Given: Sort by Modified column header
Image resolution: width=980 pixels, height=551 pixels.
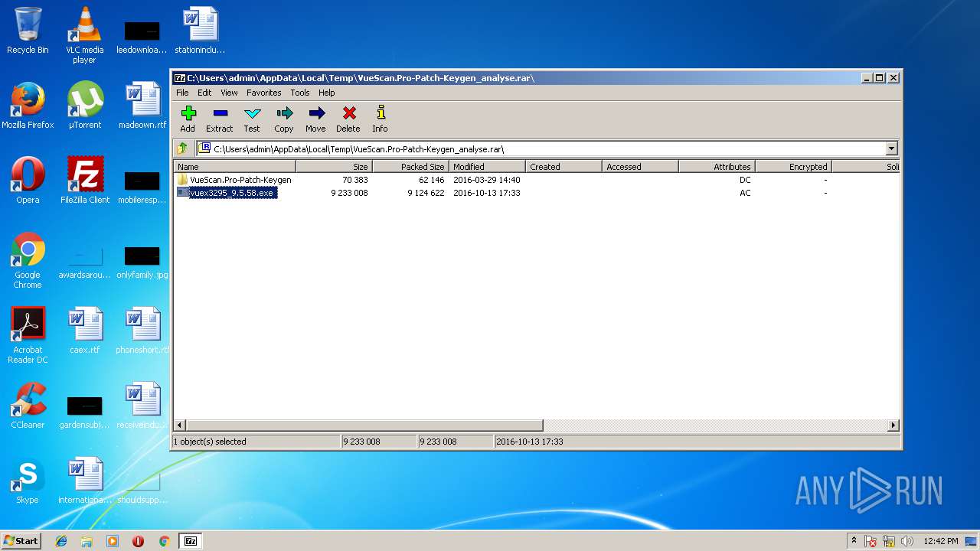Looking at the screenshot, I should point(487,166).
